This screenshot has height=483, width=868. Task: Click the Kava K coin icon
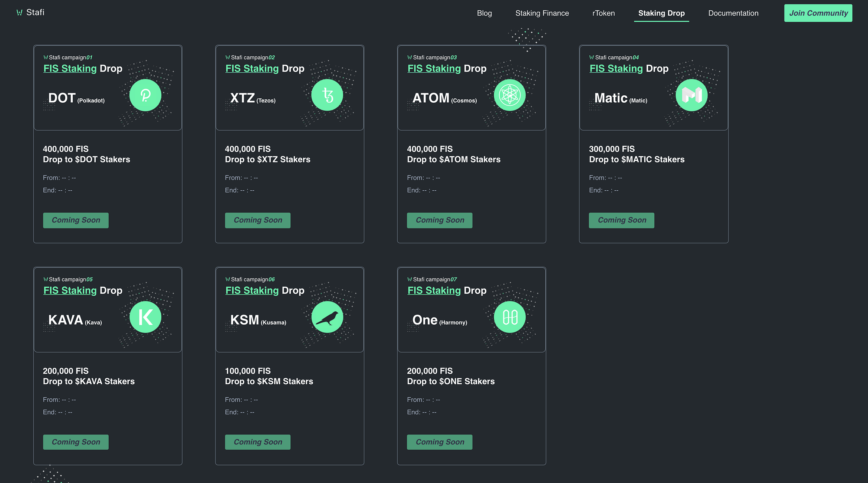click(145, 317)
